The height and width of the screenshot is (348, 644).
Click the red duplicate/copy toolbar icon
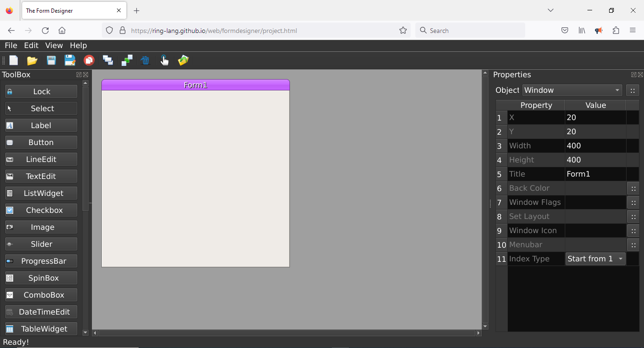click(x=89, y=60)
